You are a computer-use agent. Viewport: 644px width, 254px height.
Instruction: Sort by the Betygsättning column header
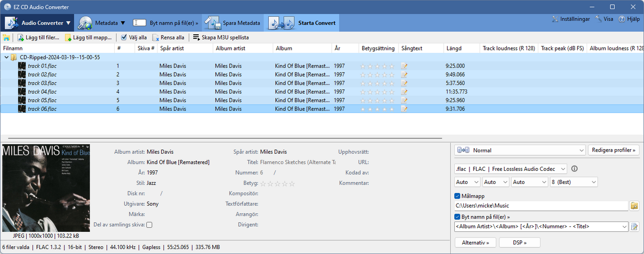[x=378, y=48]
